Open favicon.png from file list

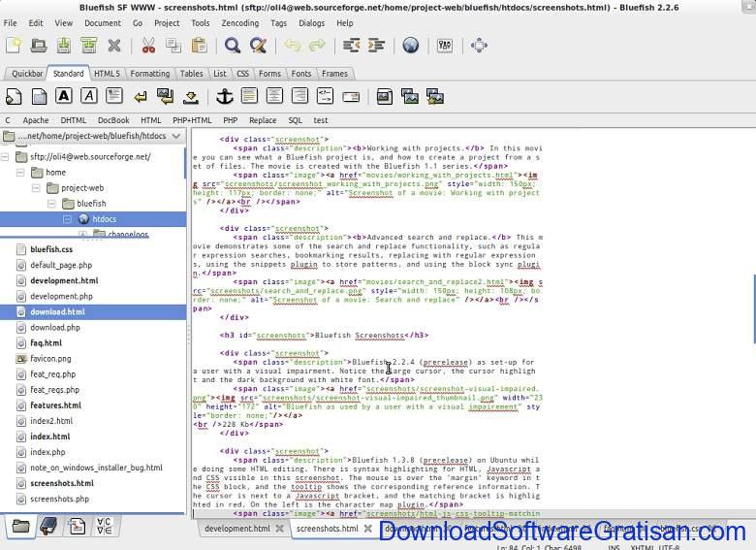[x=50, y=359]
